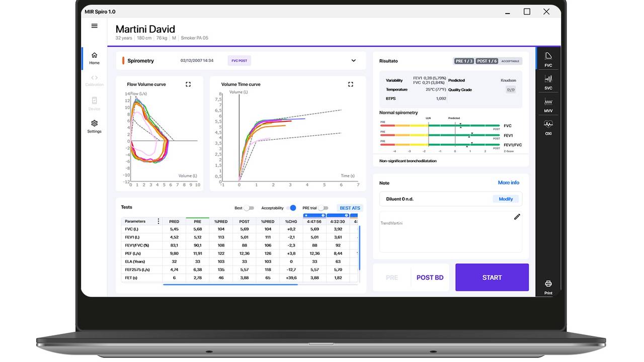Select the FVC test icon
Screen dimensions: 644x362
point(548,59)
